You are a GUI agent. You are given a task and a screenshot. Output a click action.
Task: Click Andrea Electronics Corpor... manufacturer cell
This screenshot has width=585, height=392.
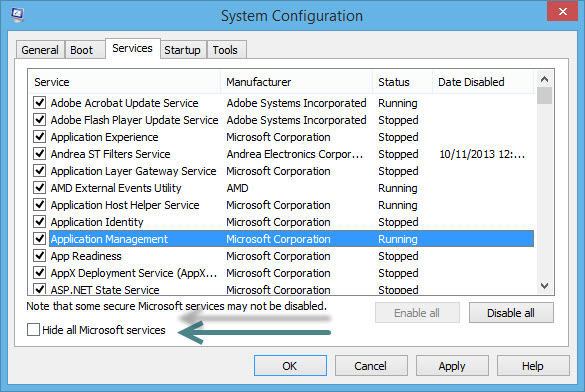tap(294, 154)
